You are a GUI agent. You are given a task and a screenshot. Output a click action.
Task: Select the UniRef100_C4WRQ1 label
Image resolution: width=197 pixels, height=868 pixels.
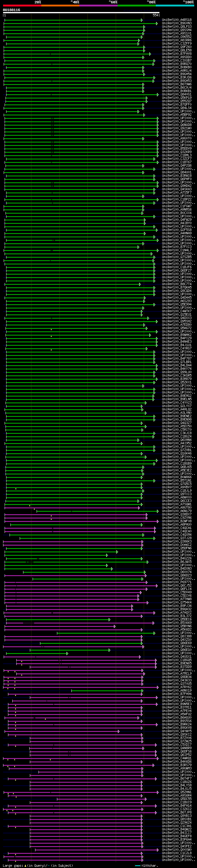point(177,758)
